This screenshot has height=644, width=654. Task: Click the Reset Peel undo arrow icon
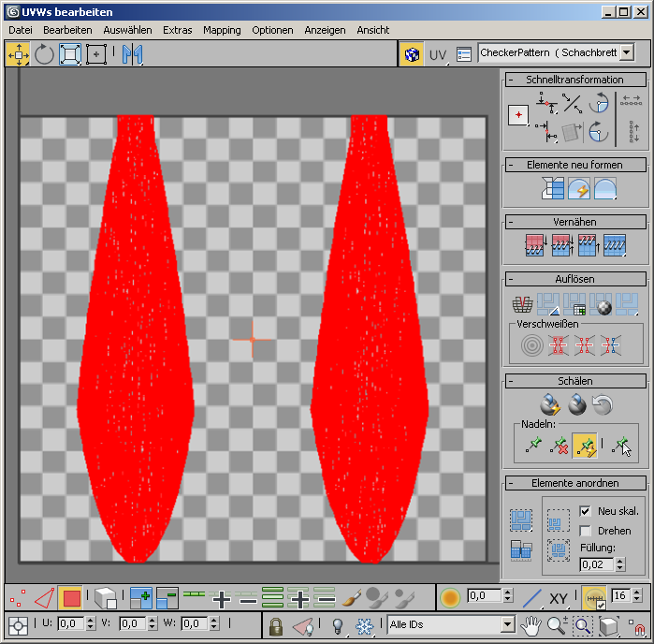coord(603,405)
